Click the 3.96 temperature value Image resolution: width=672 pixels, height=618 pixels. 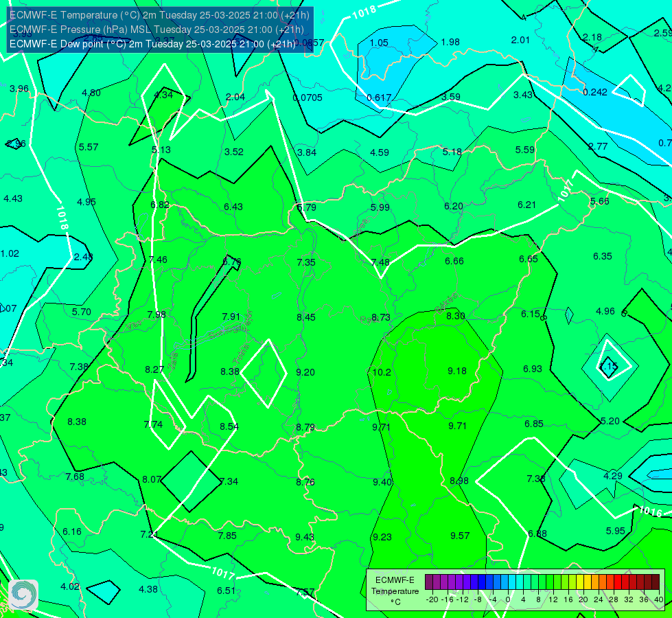pos(19,89)
